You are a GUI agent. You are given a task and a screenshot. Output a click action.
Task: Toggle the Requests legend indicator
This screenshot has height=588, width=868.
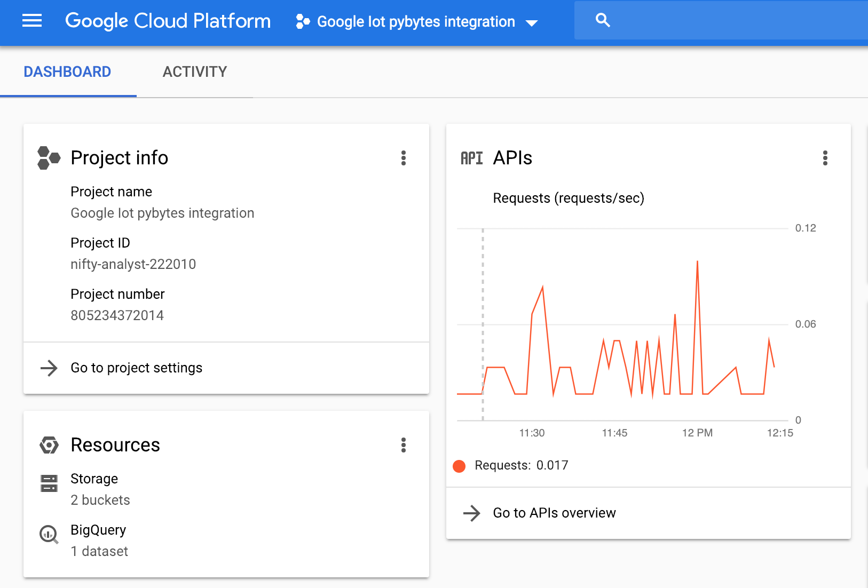pyautogui.click(x=459, y=465)
